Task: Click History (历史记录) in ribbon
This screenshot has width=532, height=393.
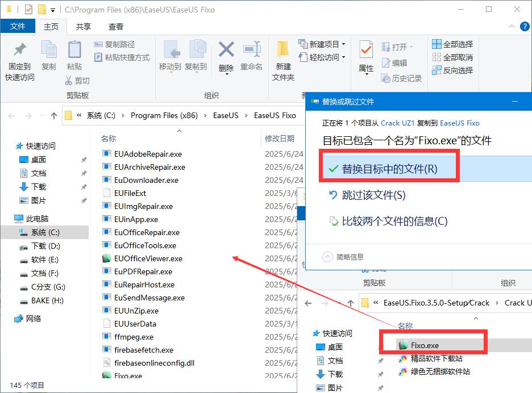Action: pos(401,78)
